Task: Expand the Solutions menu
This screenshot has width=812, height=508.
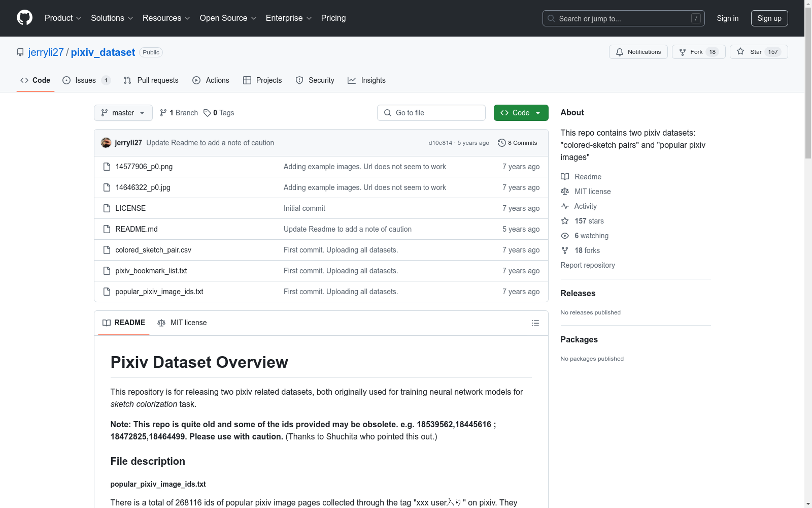Action: [112, 18]
